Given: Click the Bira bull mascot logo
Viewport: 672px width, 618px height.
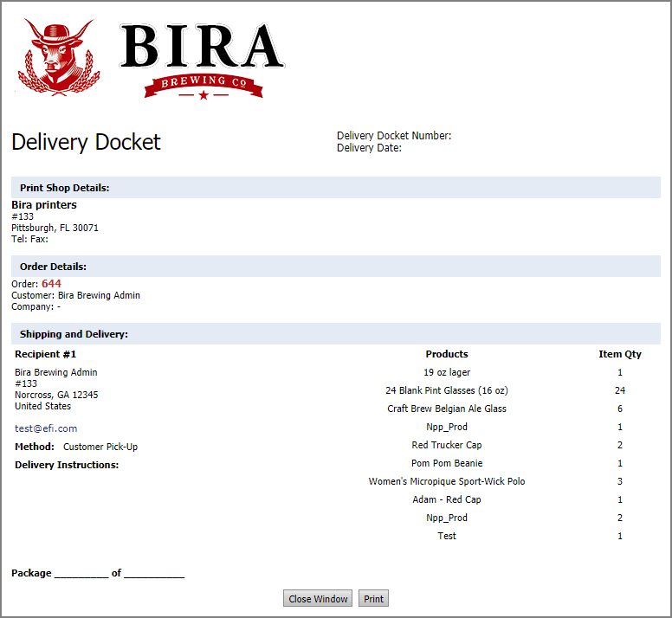Looking at the screenshot, I should click(x=56, y=58).
